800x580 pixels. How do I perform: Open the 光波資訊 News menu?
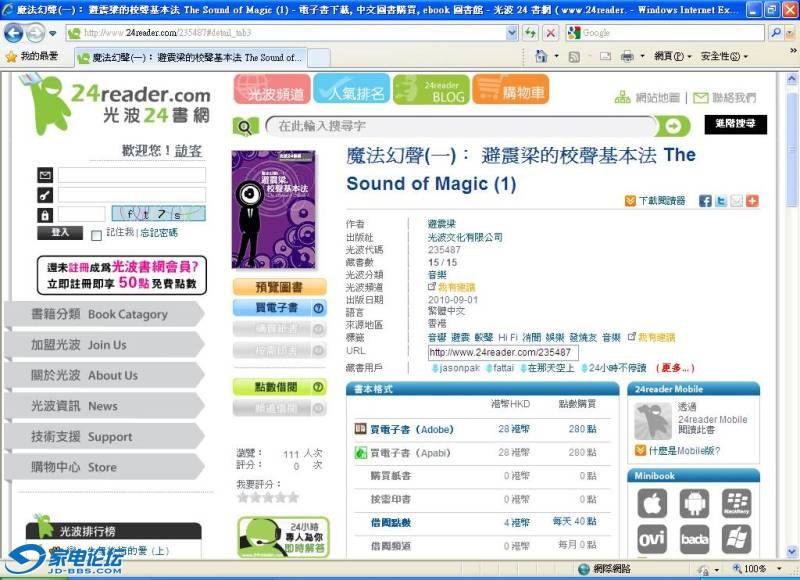(x=105, y=406)
